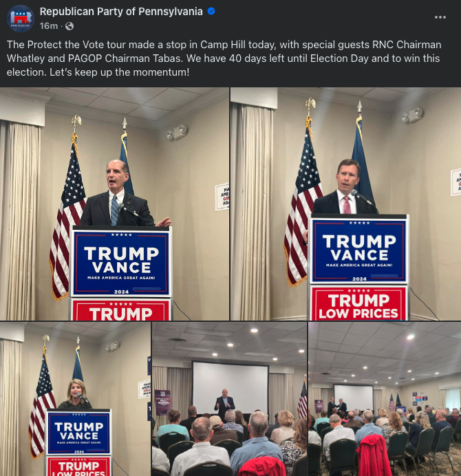Open wide audience photo with two men shaking hands

385,399
